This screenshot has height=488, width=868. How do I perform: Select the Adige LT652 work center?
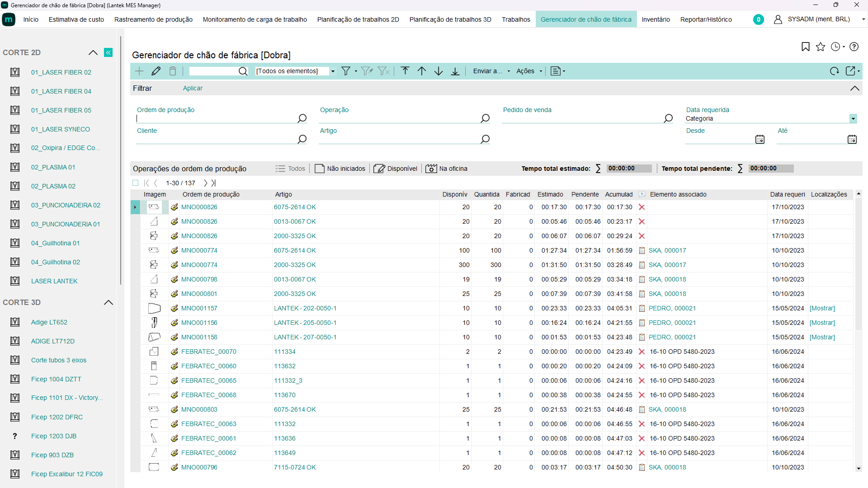pyautogui.click(x=49, y=322)
